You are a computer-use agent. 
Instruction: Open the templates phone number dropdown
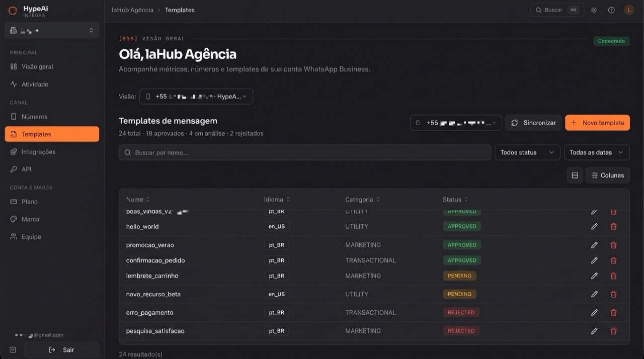[456, 123]
